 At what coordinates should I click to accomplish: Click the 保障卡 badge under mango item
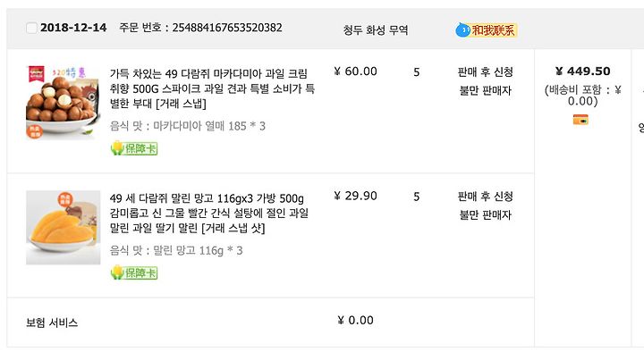coord(134,272)
